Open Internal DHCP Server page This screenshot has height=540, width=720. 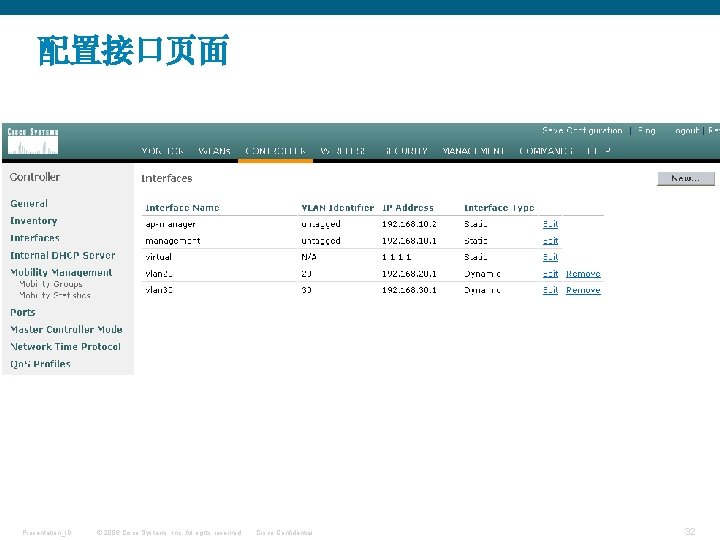[62, 255]
